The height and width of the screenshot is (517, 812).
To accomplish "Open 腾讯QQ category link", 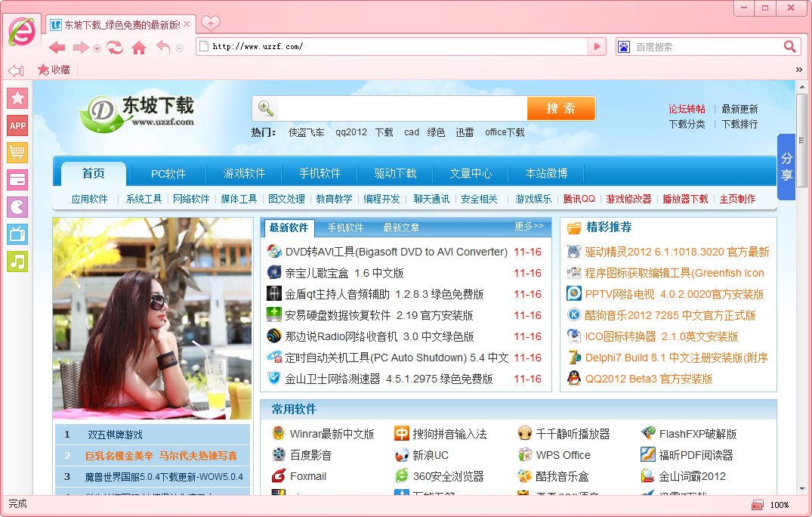I will (x=579, y=199).
